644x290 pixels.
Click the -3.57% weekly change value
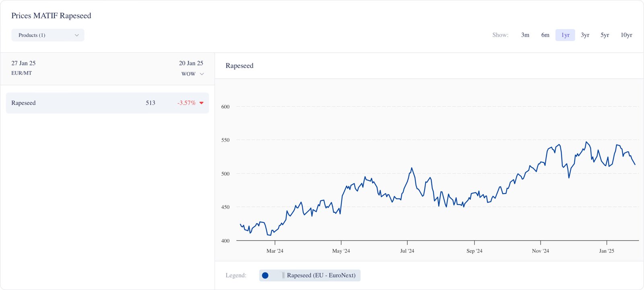click(x=186, y=103)
